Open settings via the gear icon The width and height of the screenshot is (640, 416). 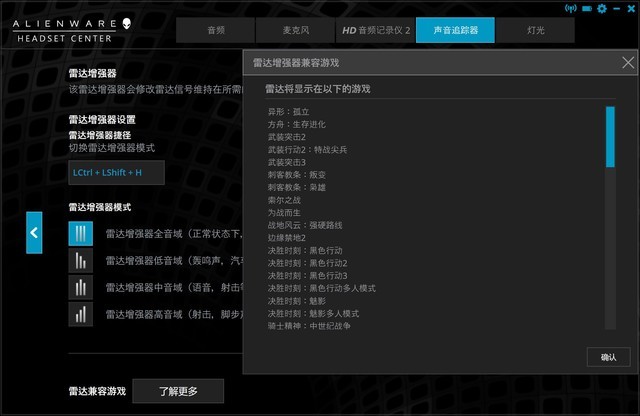[602, 9]
